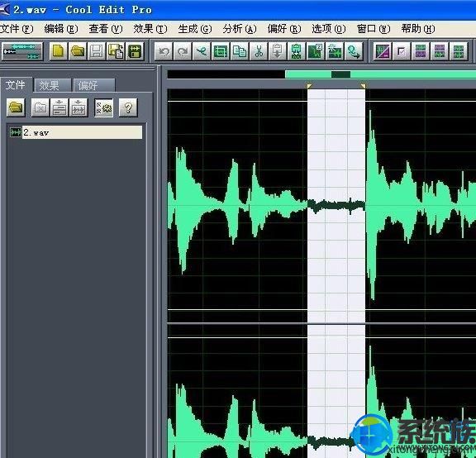Switch to multitrack view using the toolbar button

22,51
